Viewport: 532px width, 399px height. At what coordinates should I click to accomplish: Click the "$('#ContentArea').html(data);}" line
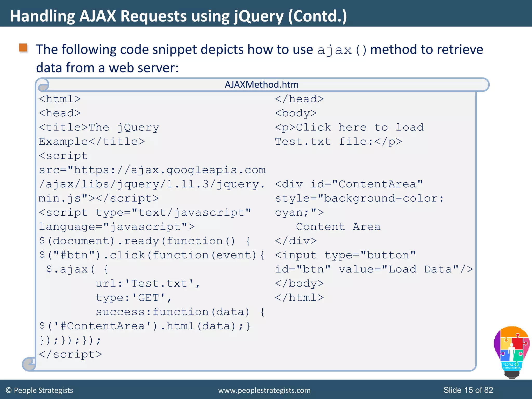pos(145,326)
